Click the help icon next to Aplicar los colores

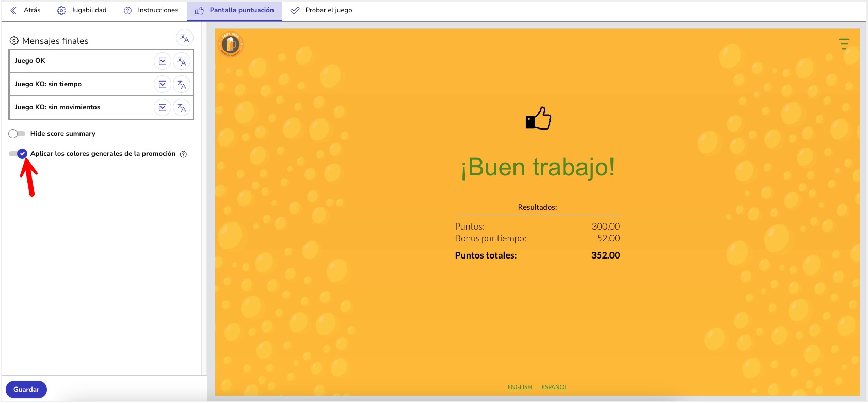[183, 154]
